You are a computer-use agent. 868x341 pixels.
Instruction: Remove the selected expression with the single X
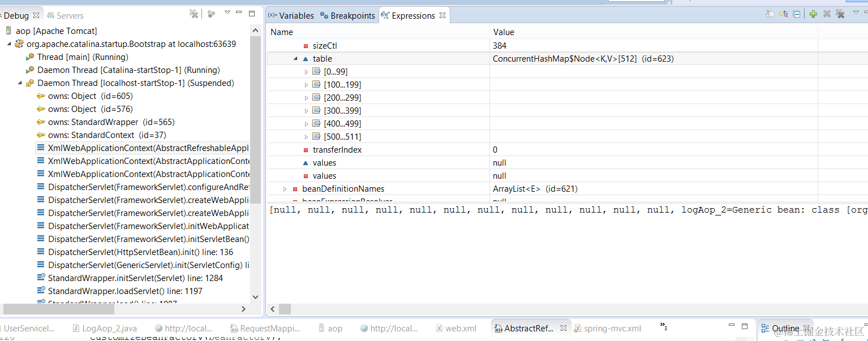[827, 14]
